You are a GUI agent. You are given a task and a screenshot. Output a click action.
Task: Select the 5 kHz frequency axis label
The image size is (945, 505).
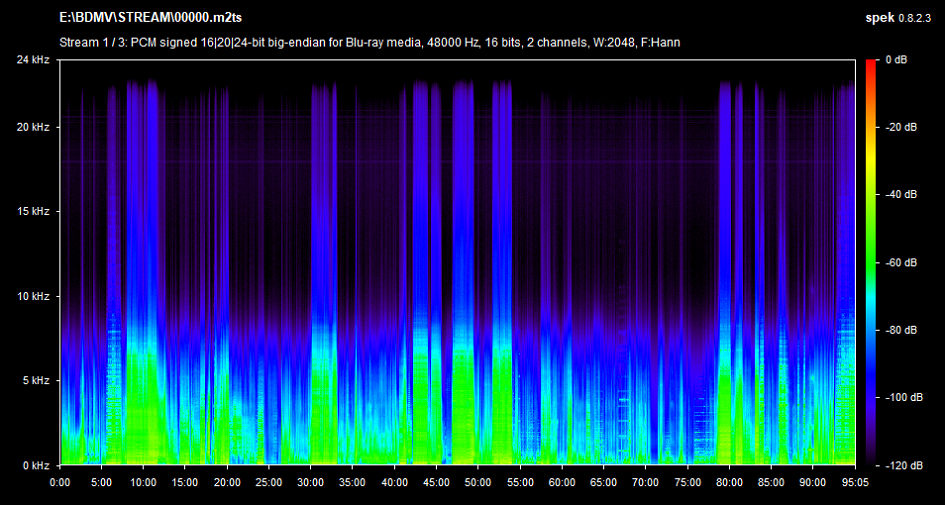click(x=36, y=381)
